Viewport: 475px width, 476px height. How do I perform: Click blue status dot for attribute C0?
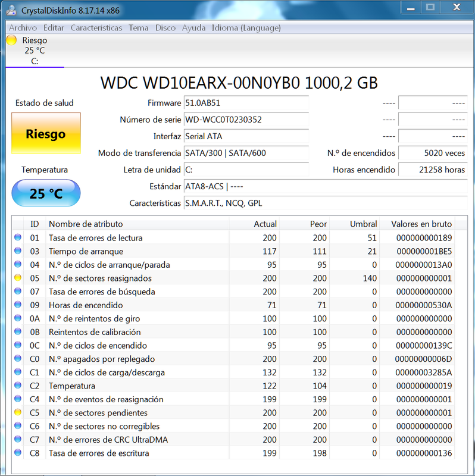coord(18,358)
